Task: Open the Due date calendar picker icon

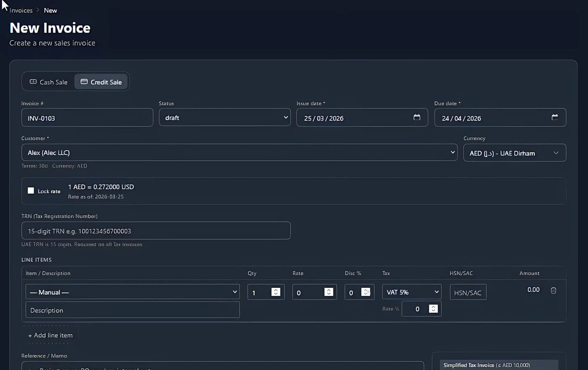Action: tap(554, 117)
